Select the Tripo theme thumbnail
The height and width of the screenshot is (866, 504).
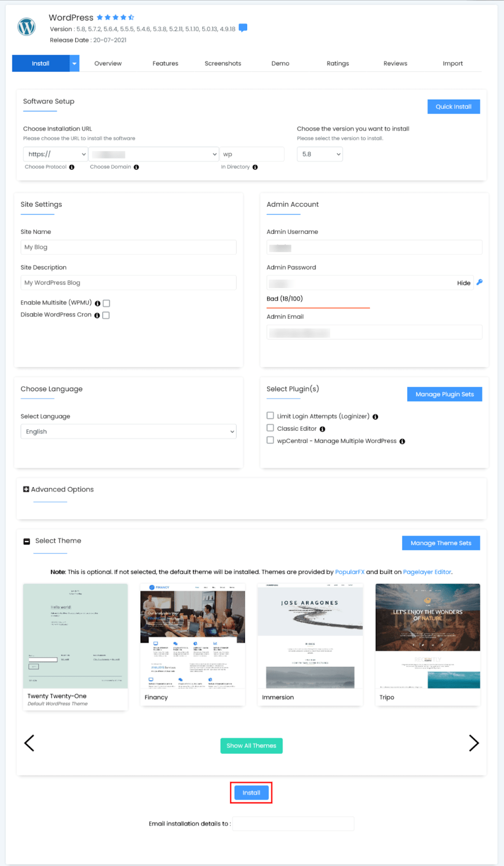(x=428, y=636)
